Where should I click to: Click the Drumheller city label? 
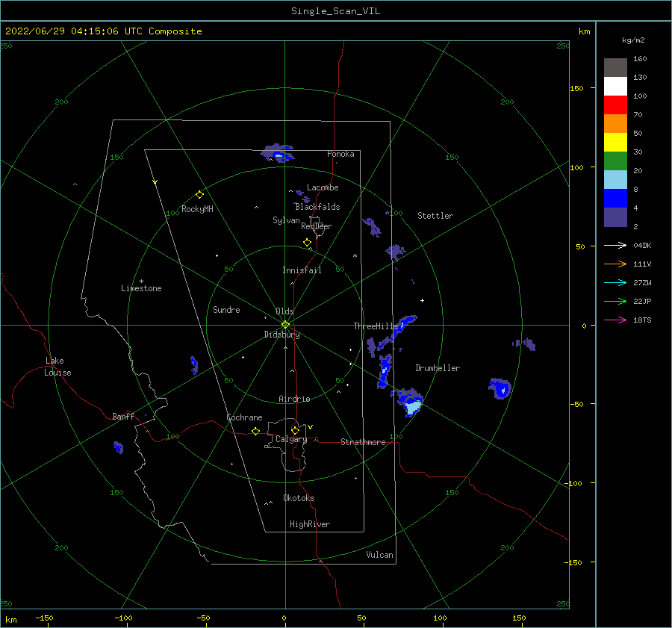[x=438, y=368]
